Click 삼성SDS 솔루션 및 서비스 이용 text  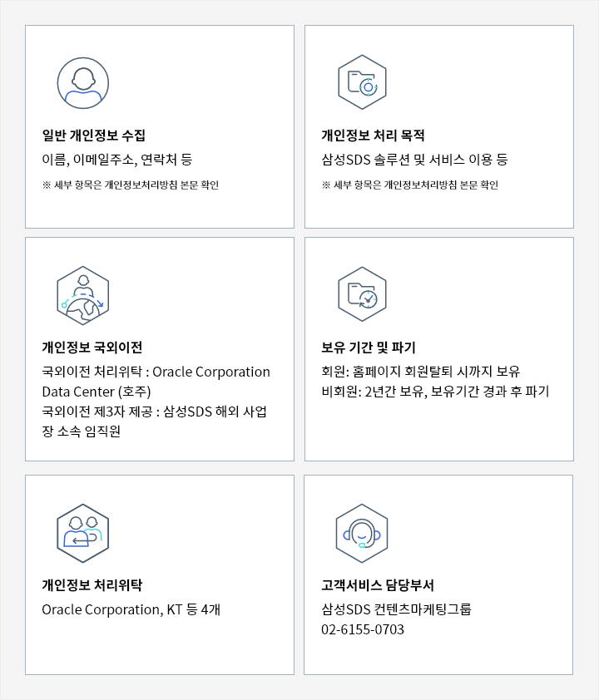(x=407, y=160)
